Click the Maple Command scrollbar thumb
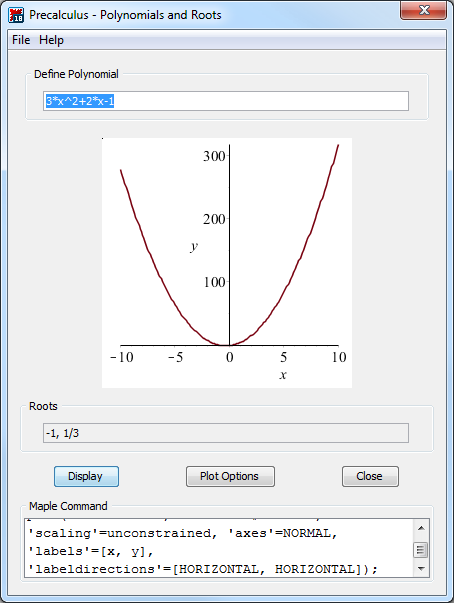Viewport: 454px width, 603px height. click(421, 550)
